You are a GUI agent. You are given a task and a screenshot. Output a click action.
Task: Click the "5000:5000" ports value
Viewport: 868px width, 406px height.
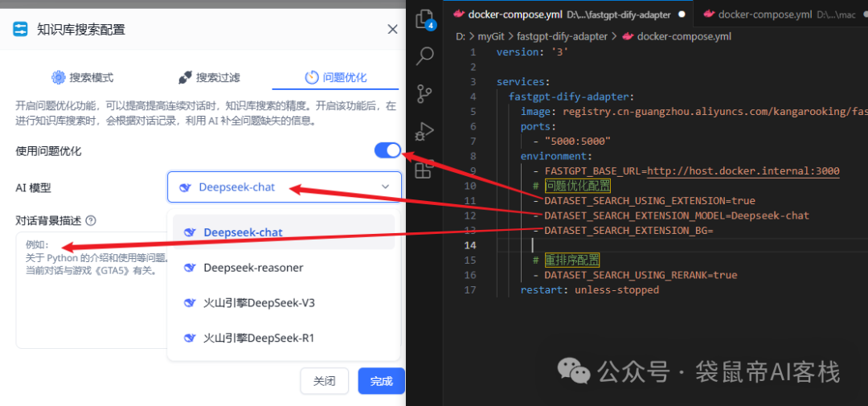pos(577,141)
